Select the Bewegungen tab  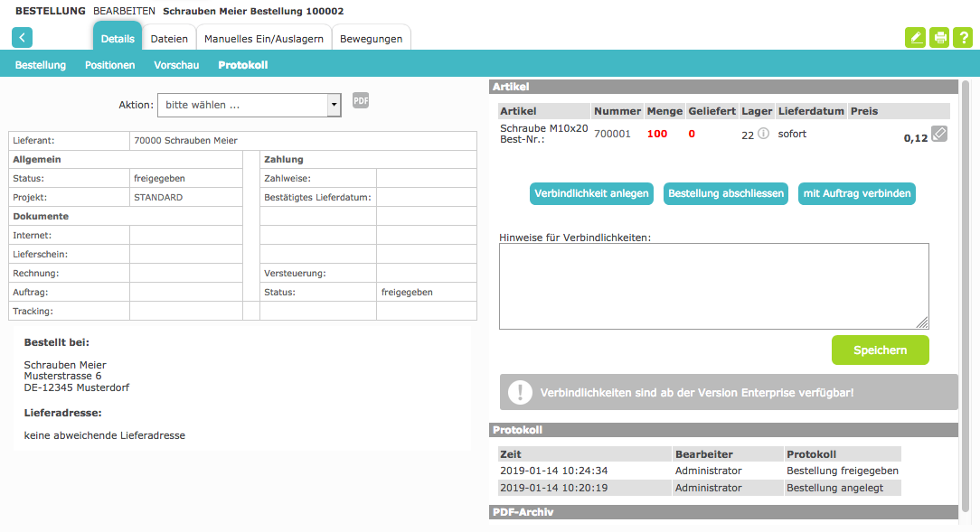click(x=371, y=39)
